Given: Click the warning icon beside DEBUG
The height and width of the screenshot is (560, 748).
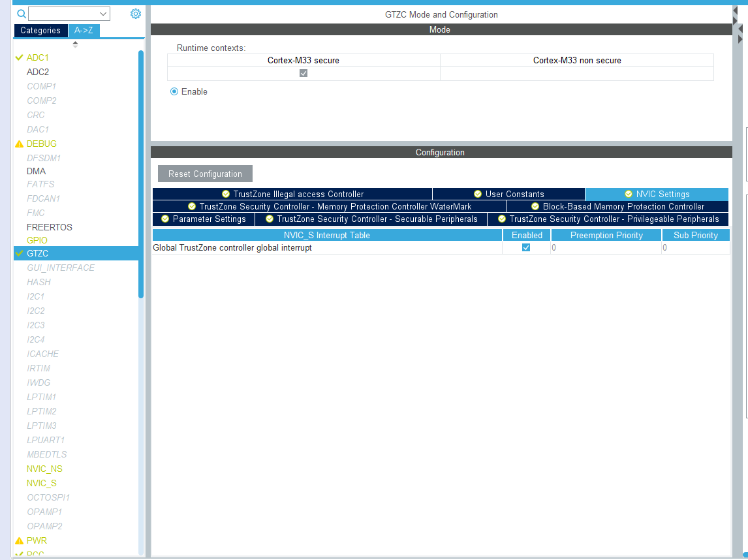Looking at the screenshot, I should click(x=18, y=144).
